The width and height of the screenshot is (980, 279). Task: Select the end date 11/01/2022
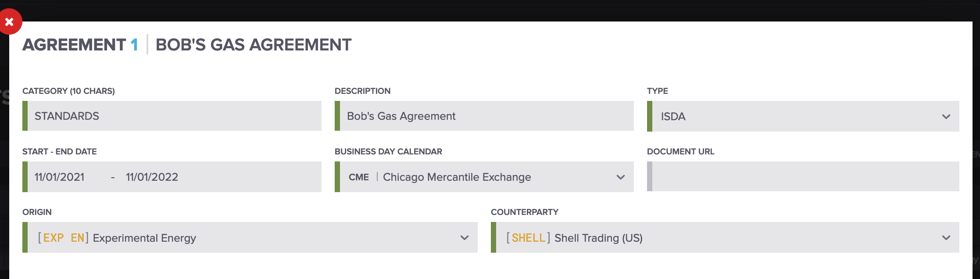[152, 177]
